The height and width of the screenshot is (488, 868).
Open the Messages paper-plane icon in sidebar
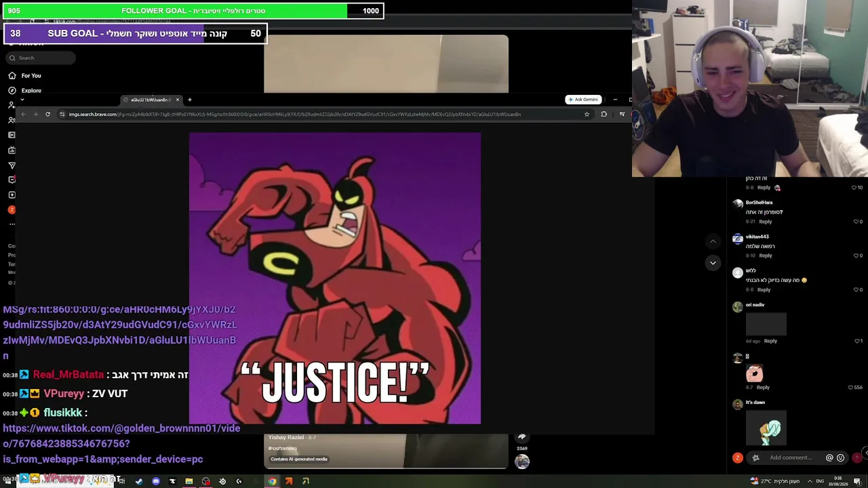[12, 165]
